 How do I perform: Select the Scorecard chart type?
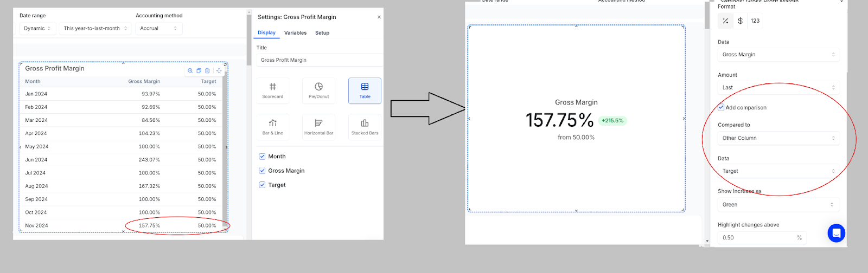pos(273,90)
